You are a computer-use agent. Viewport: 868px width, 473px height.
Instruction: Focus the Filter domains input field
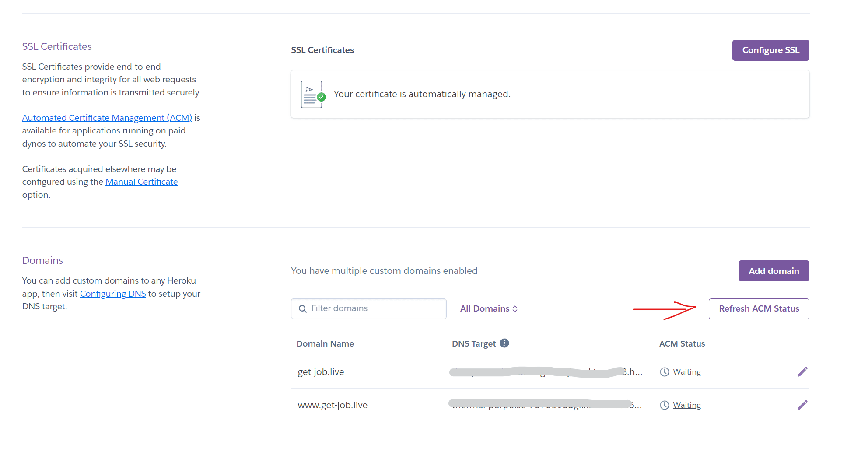[x=376, y=308]
